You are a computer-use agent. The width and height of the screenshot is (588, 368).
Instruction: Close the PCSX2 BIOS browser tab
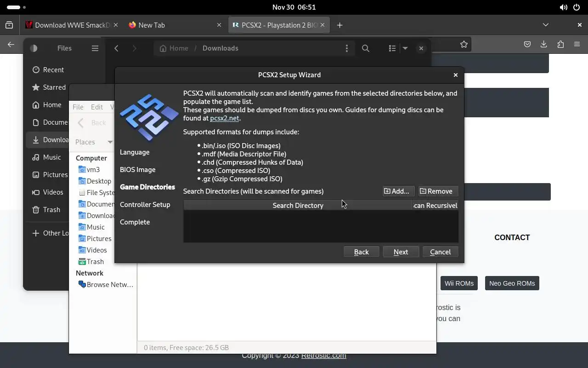tap(323, 25)
